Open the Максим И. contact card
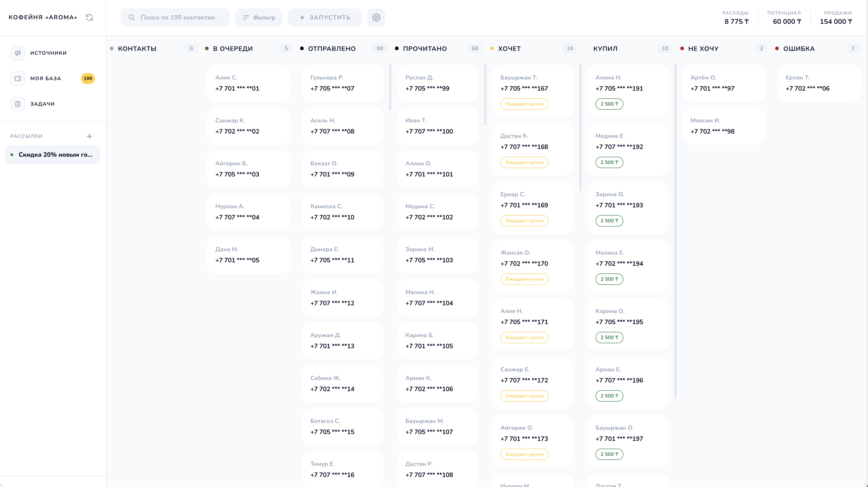868x487 pixels. 724,126
